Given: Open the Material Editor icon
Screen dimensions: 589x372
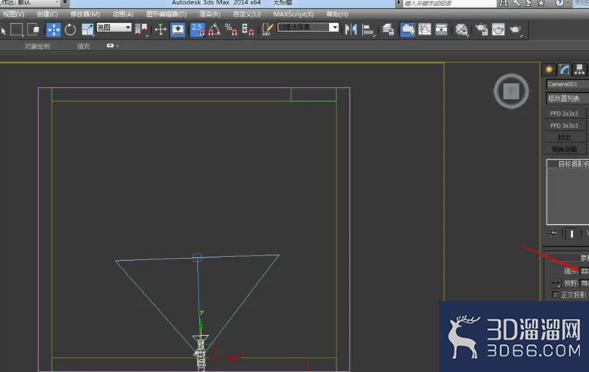Looking at the screenshot, I should (461, 30).
